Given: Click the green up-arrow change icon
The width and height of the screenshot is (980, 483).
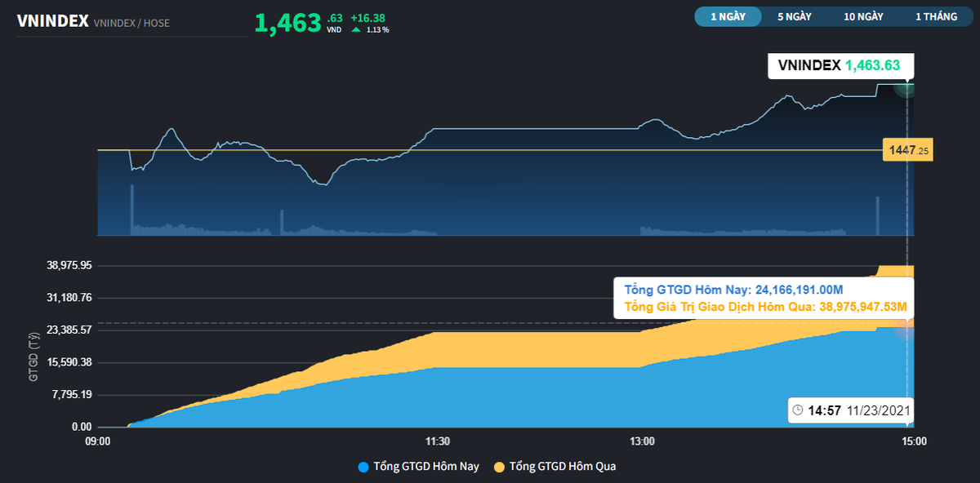Looking at the screenshot, I should (x=356, y=30).
